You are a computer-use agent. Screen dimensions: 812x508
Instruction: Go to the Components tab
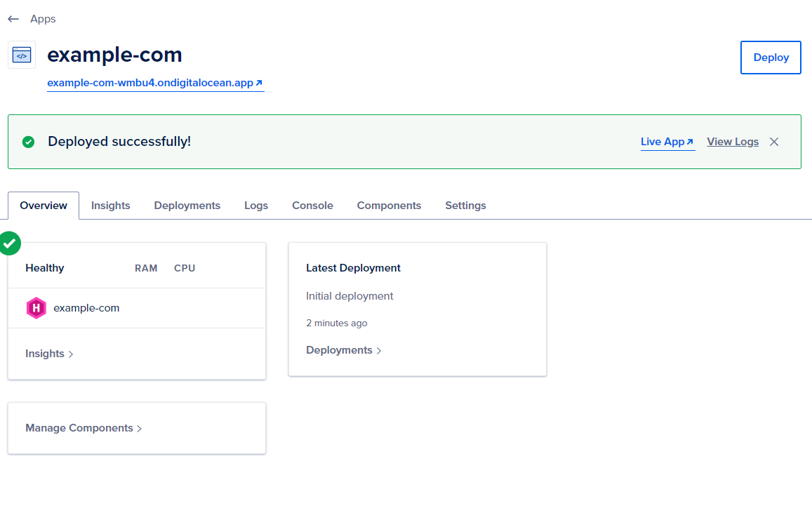point(389,206)
